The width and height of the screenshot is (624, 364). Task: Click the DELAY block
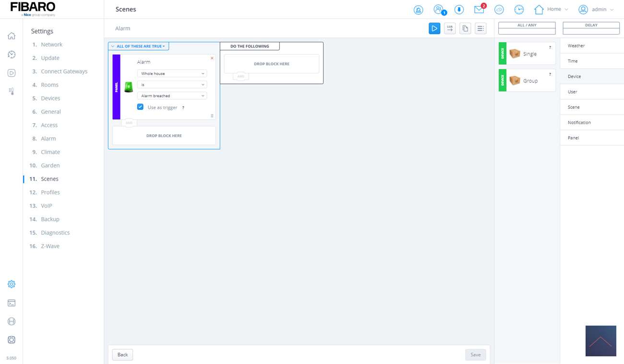click(591, 28)
